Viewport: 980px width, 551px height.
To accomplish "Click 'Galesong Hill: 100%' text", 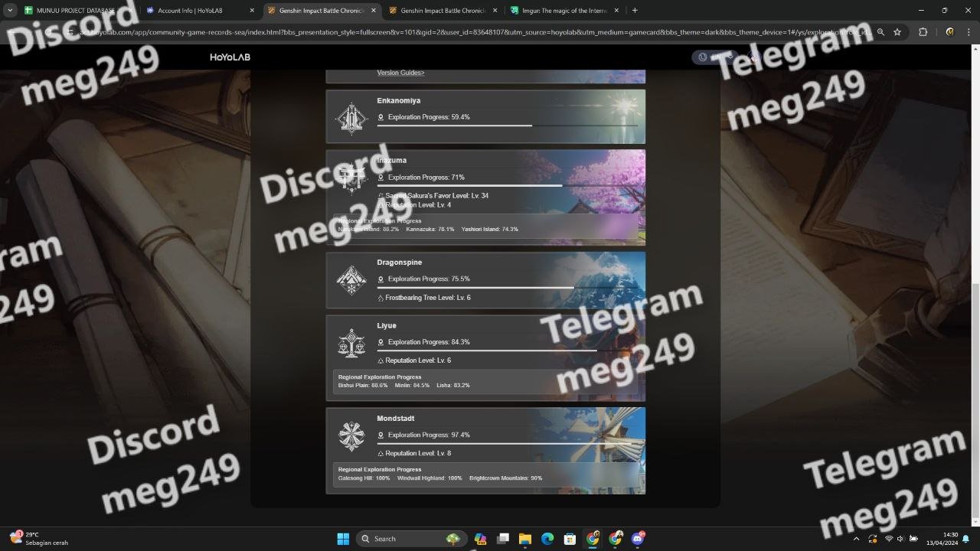I will coord(364,478).
